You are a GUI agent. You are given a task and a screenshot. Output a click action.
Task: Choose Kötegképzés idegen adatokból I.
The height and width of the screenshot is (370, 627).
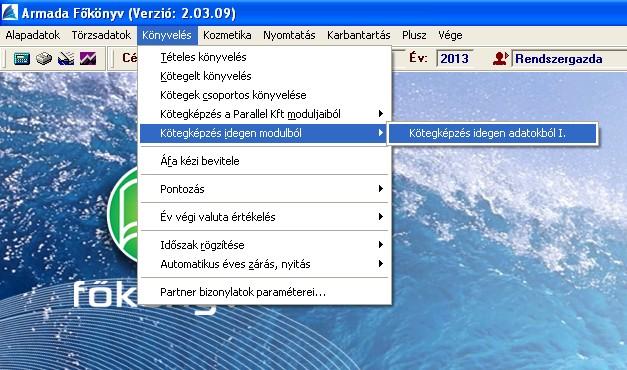pyautogui.click(x=493, y=133)
